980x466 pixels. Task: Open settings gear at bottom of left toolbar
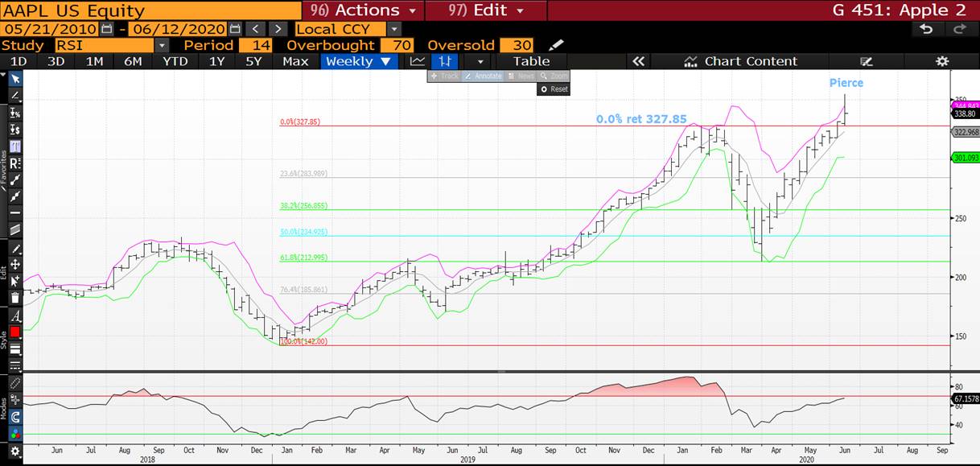click(x=15, y=452)
